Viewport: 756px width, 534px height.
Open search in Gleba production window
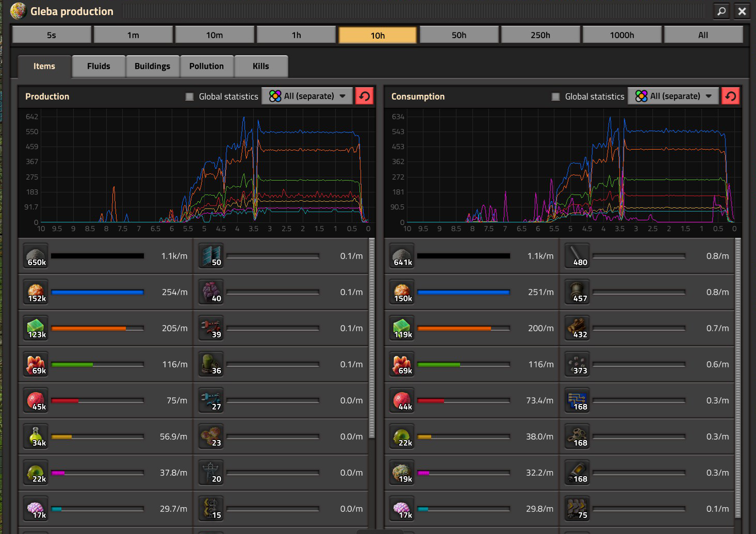point(721,11)
